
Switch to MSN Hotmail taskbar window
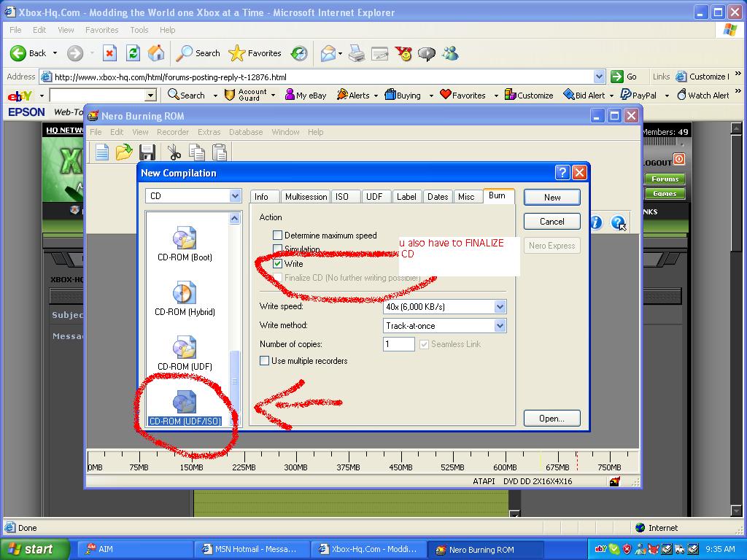252,550
